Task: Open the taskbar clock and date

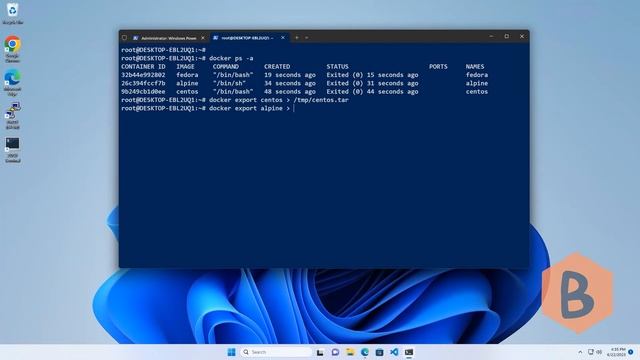Action: (616, 352)
